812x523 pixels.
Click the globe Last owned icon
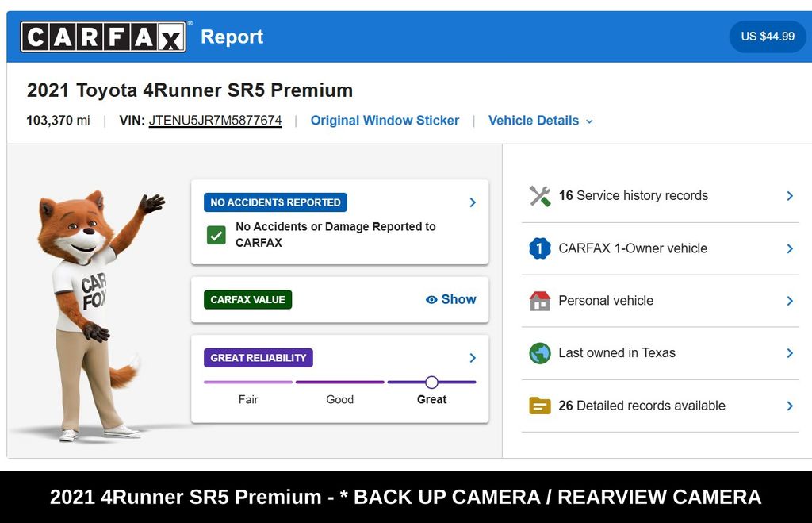540,353
